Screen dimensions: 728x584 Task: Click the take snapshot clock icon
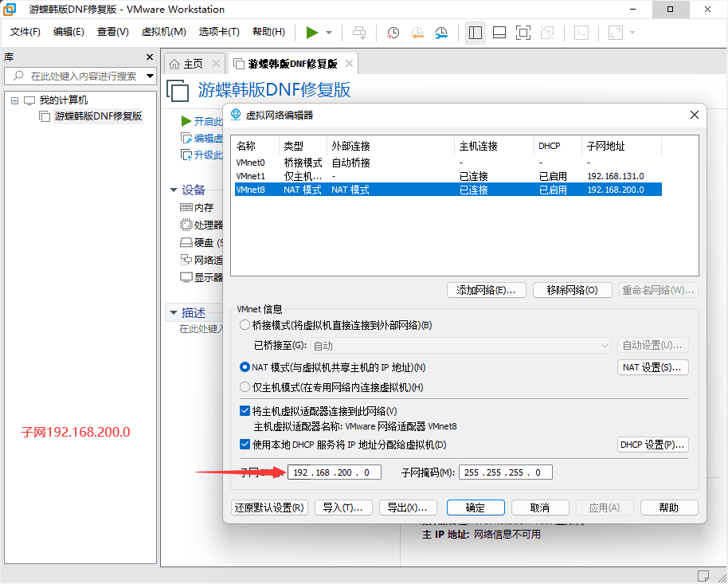coord(393,33)
